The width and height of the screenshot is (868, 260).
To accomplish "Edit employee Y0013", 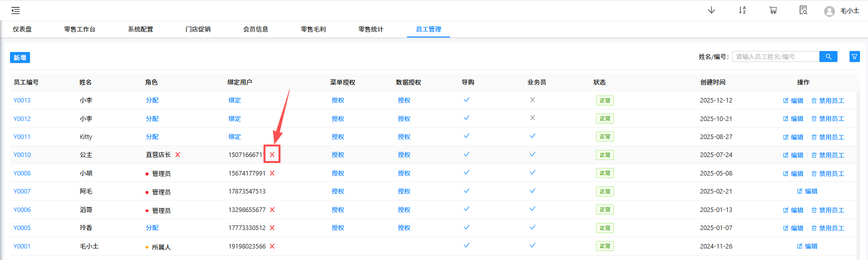I will click(793, 100).
